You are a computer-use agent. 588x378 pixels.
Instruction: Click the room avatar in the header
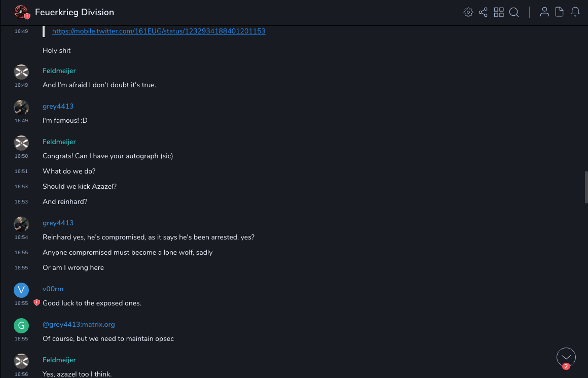point(21,12)
